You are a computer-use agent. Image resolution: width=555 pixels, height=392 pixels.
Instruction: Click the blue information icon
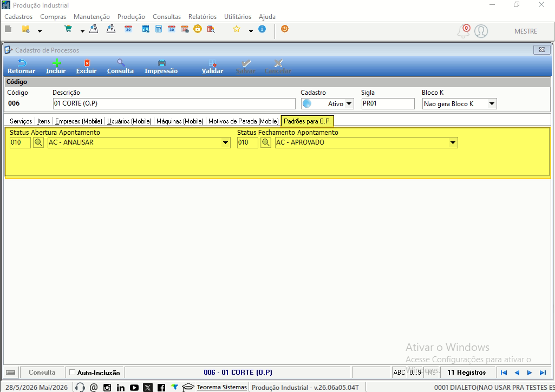click(262, 29)
